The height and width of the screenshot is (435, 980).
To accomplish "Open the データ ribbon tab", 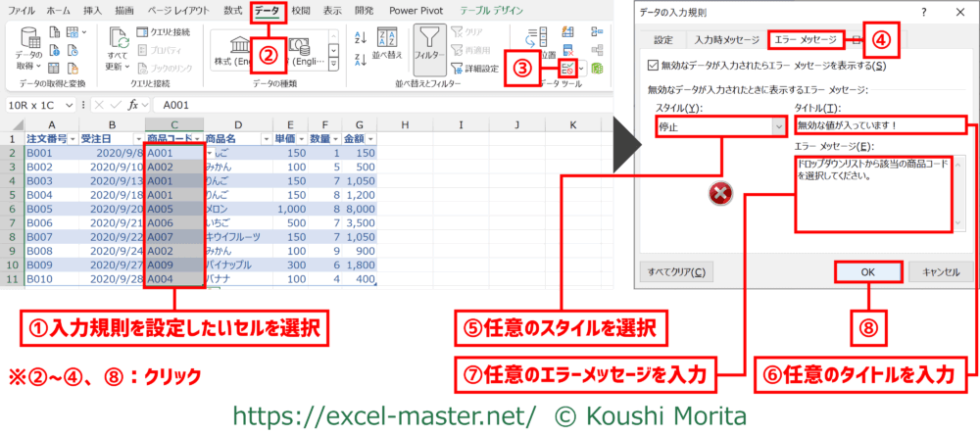I will click(x=266, y=11).
